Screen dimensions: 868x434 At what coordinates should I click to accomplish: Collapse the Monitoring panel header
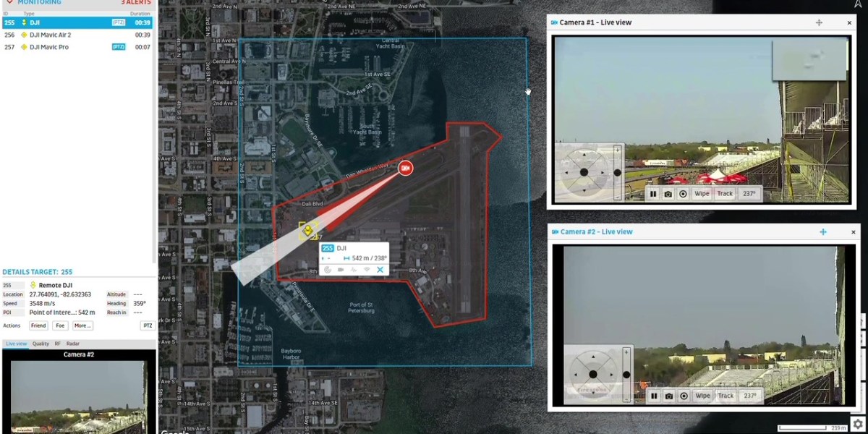click(9, 3)
